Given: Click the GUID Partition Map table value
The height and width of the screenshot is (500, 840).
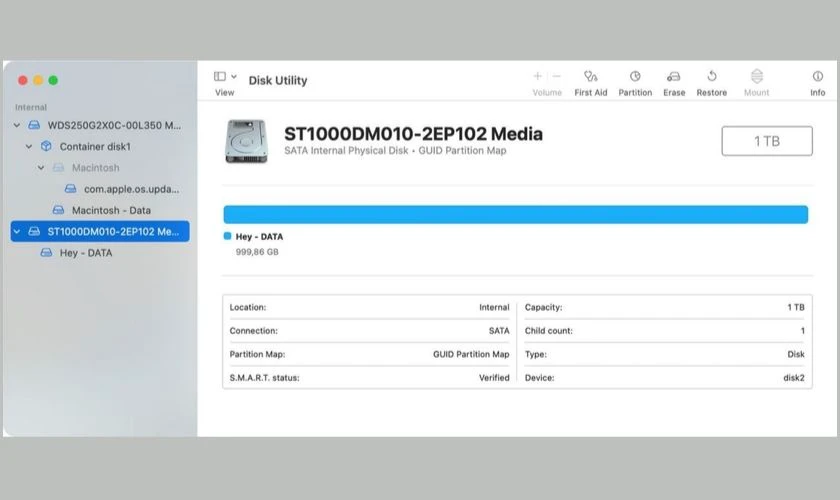Looking at the screenshot, I should tap(471, 354).
